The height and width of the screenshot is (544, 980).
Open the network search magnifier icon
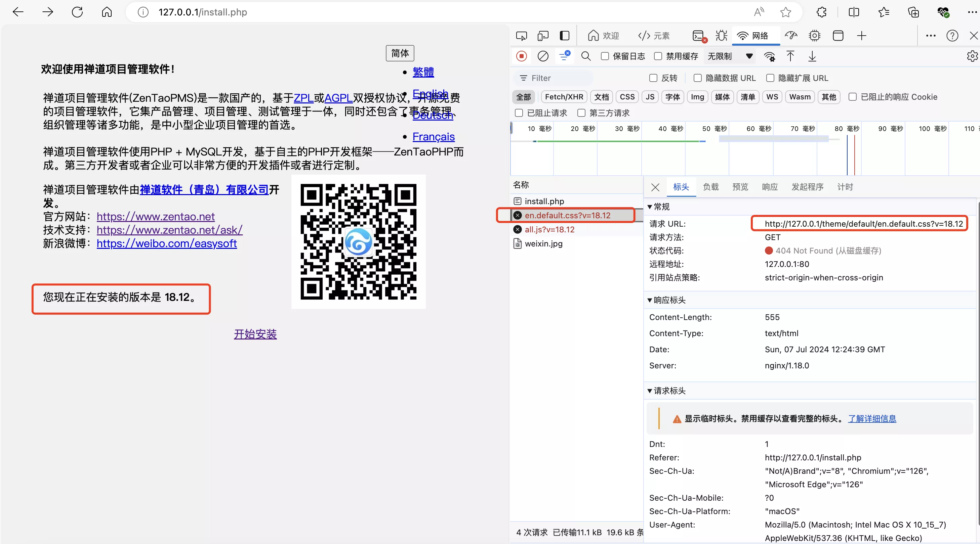point(586,56)
